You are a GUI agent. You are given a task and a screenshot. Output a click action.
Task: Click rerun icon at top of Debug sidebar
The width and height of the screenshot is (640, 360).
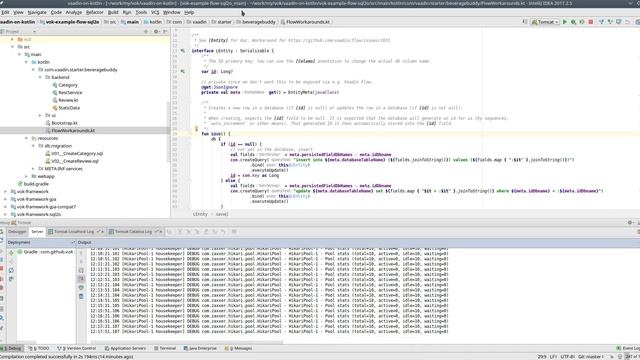coord(2,231)
